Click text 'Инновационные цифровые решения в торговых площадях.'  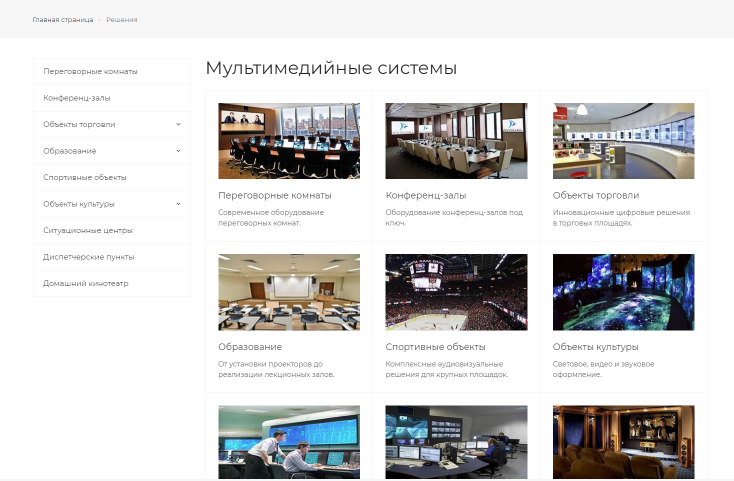pyautogui.click(x=622, y=218)
